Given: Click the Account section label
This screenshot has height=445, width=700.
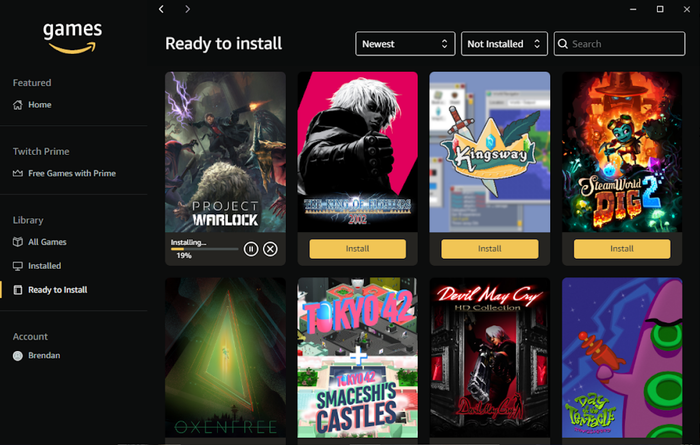Looking at the screenshot, I should (30, 337).
